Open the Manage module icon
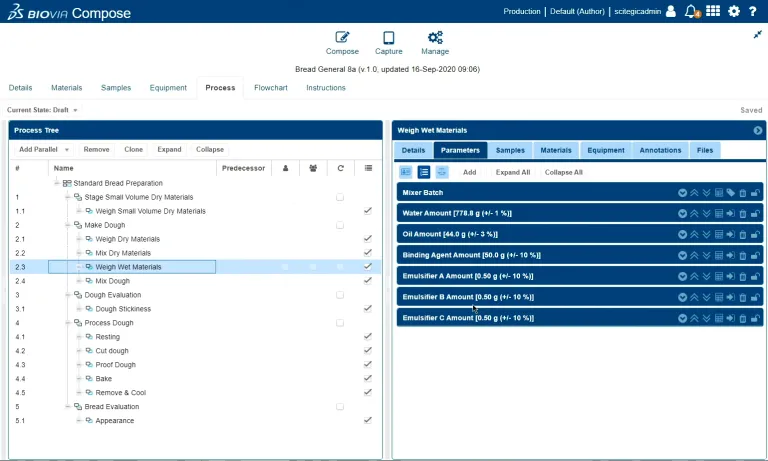 coord(435,38)
